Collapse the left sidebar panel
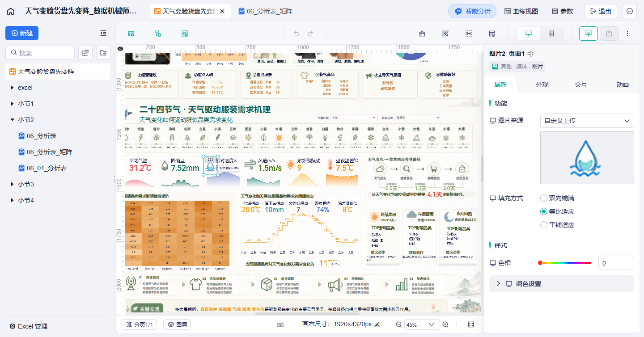The image size is (644, 337). point(103,33)
